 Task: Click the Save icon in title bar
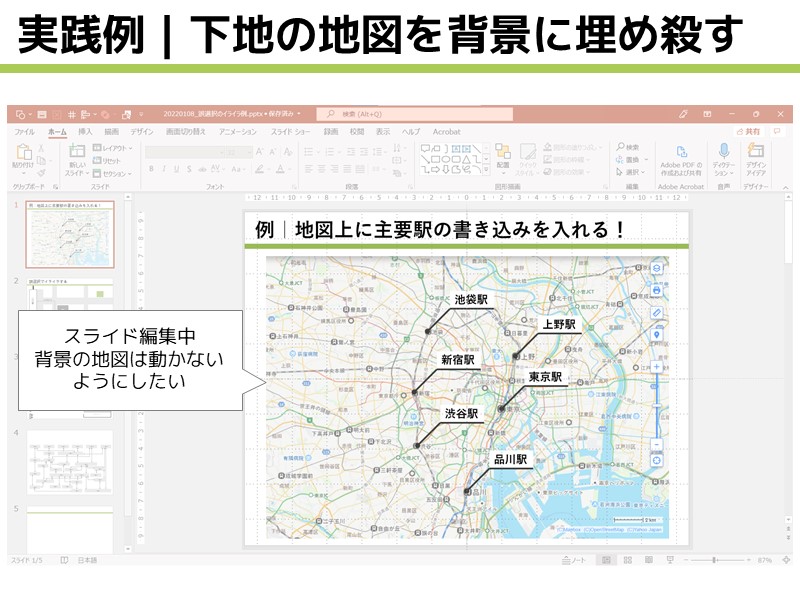(x=42, y=114)
